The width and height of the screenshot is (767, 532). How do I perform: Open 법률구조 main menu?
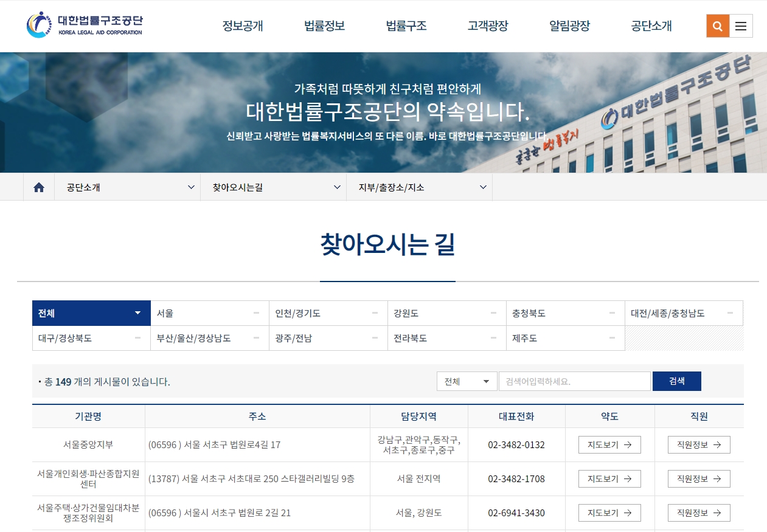(x=406, y=26)
